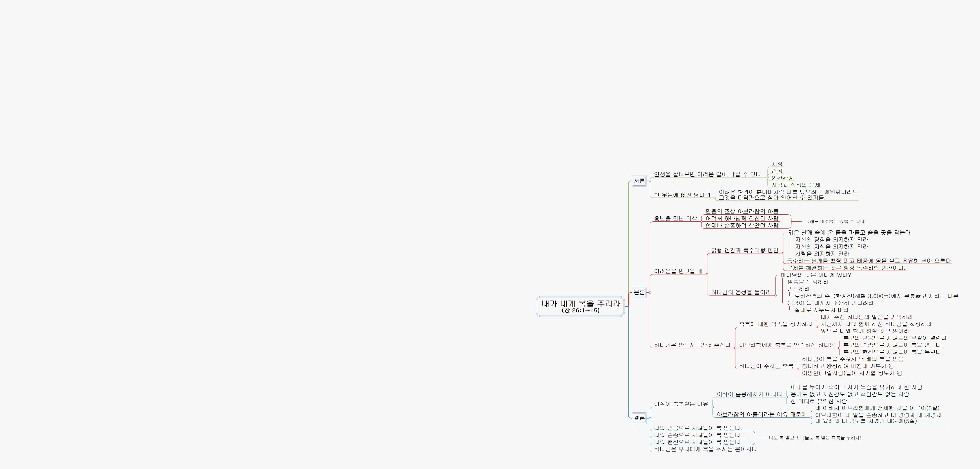This screenshot has height=469, width=980.
Task: Select the 서론 main topic box
Action: point(639,181)
